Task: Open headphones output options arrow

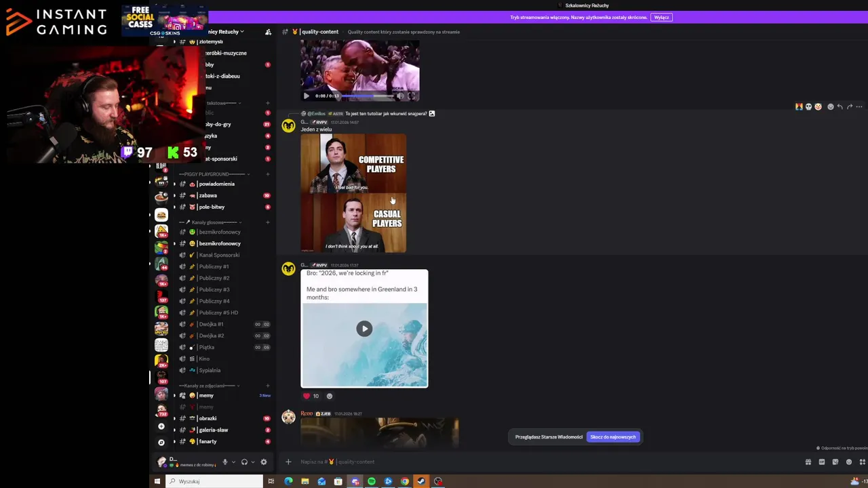Action: 253,462
